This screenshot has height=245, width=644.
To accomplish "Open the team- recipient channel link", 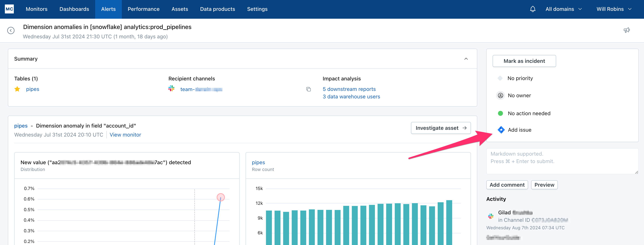I will click(201, 89).
